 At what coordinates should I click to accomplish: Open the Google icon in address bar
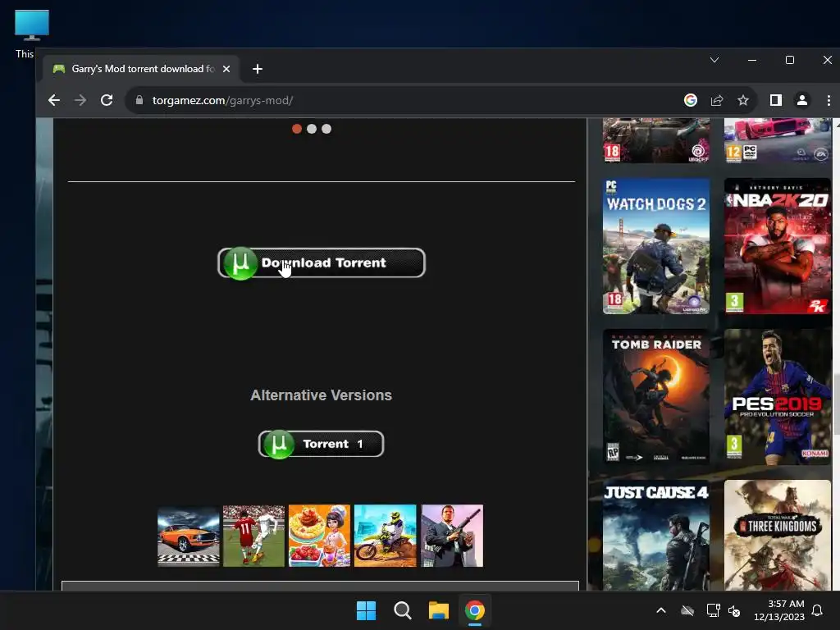(691, 100)
